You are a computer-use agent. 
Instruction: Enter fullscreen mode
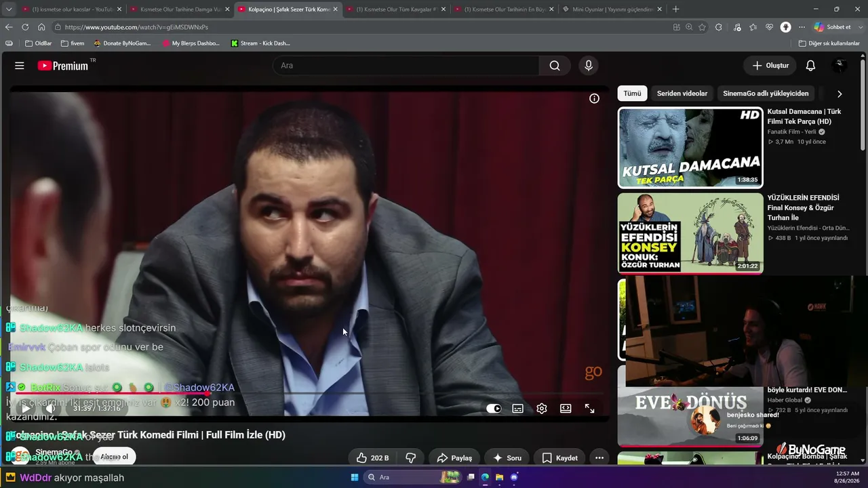pos(590,409)
